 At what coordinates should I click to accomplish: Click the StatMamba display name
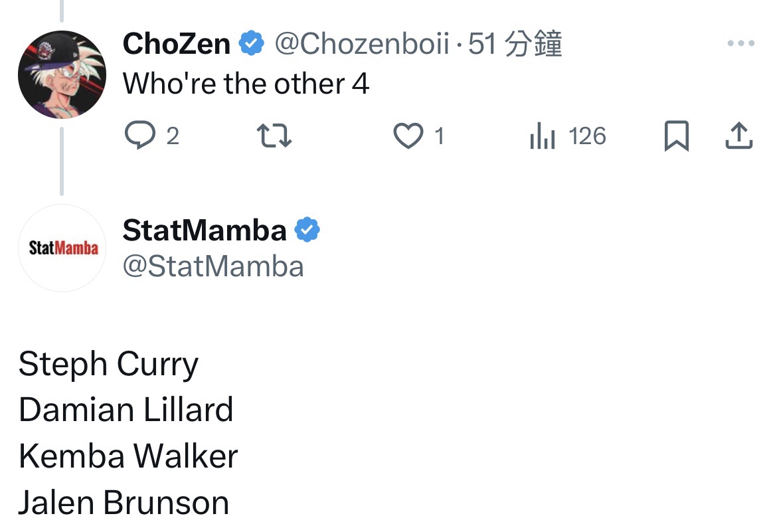coord(205,230)
